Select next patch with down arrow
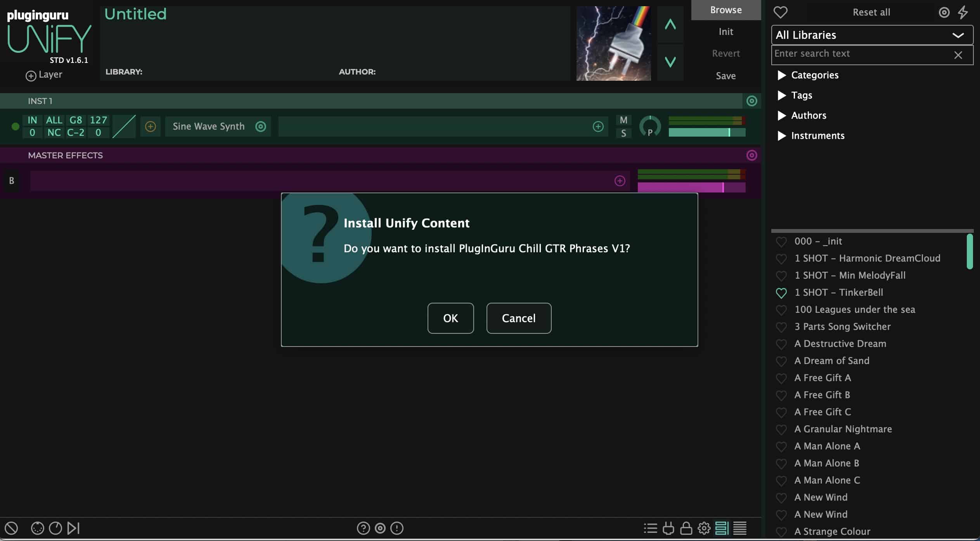The height and width of the screenshot is (541, 980). (x=670, y=62)
